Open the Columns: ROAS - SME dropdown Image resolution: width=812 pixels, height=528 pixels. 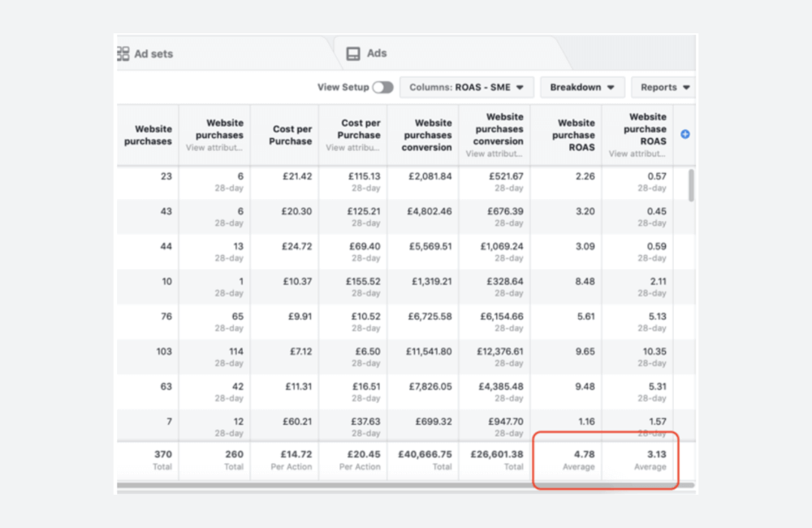pos(467,87)
